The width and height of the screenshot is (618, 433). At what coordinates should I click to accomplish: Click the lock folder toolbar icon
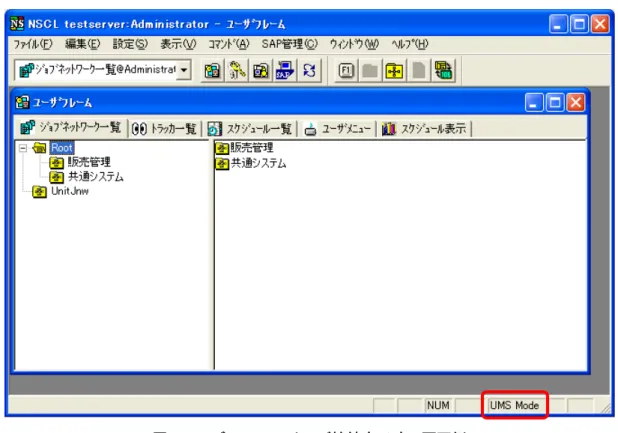click(x=261, y=71)
